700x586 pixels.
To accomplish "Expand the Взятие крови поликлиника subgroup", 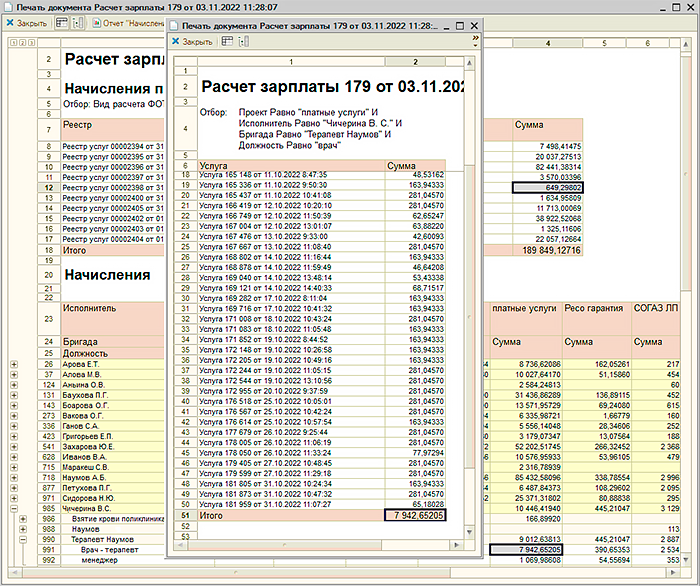I will 23,518.
